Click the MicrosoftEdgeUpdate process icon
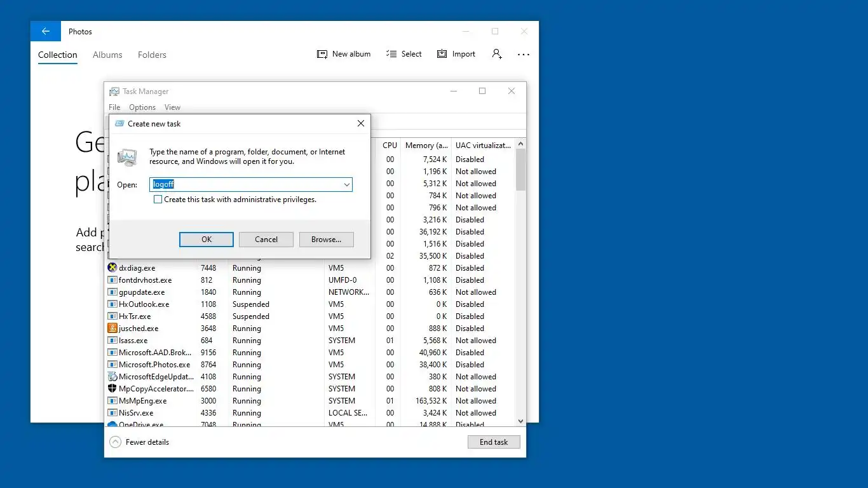 click(x=112, y=377)
